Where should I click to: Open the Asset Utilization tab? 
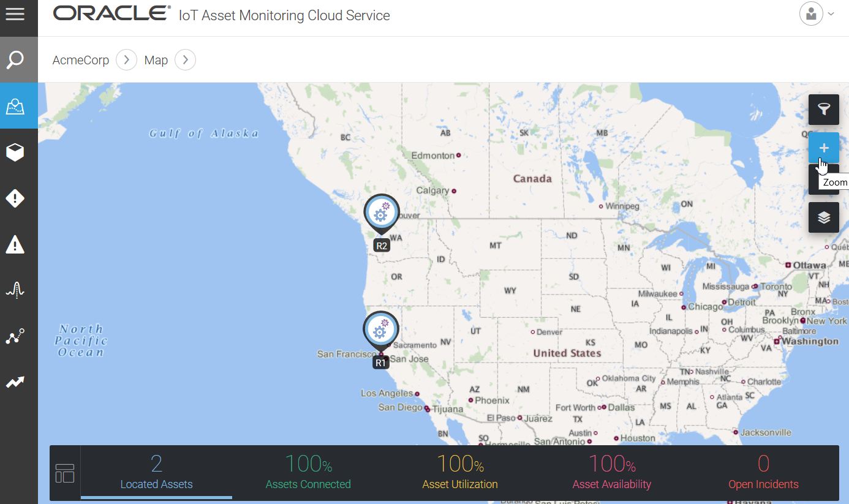(x=460, y=473)
